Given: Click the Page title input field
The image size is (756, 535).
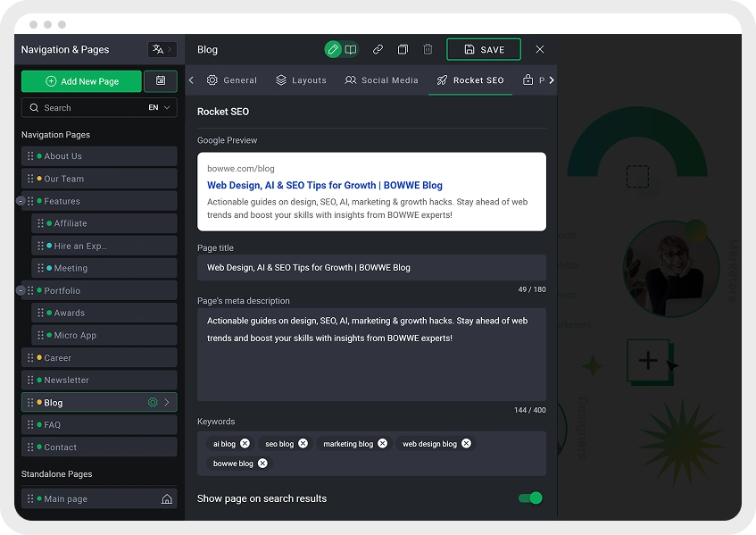Looking at the screenshot, I should pyautogui.click(x=371, y=268).
